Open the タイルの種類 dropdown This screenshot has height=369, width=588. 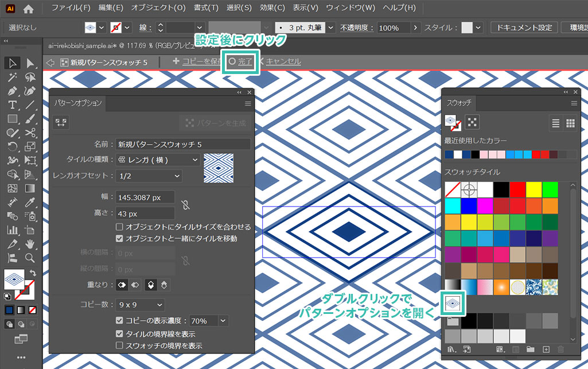158,160
